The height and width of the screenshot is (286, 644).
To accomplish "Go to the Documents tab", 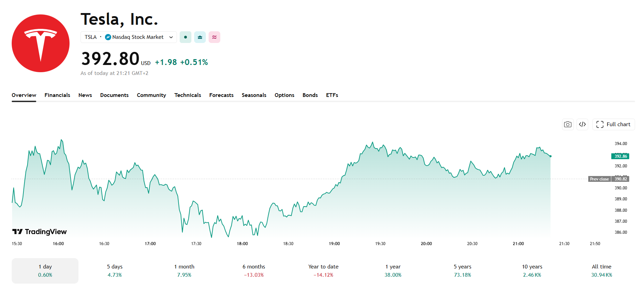I will (114, 95).
